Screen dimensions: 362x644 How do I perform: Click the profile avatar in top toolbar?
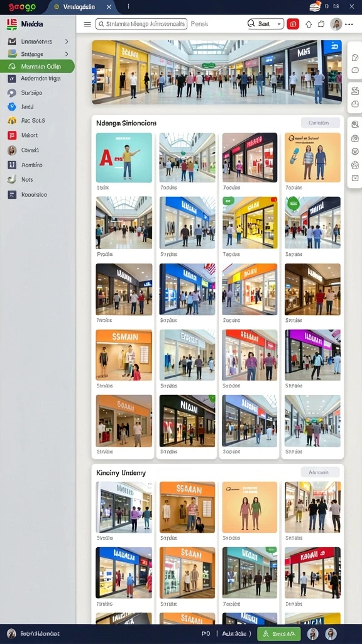click(x=336, y=25)
